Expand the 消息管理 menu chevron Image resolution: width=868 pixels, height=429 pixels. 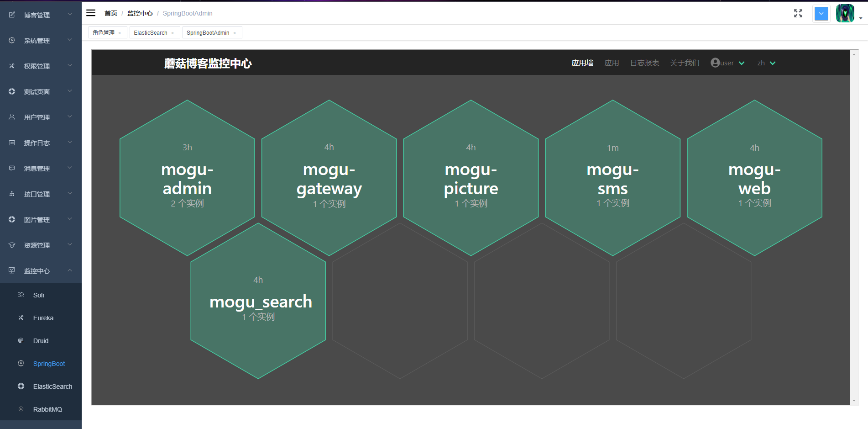pyautogui.click(x=70, y=168)
